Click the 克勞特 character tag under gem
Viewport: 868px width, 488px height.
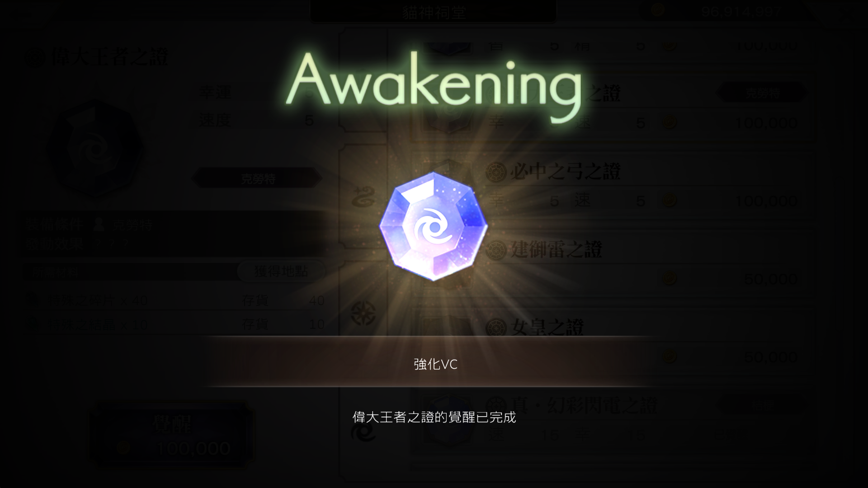(257, 178)
